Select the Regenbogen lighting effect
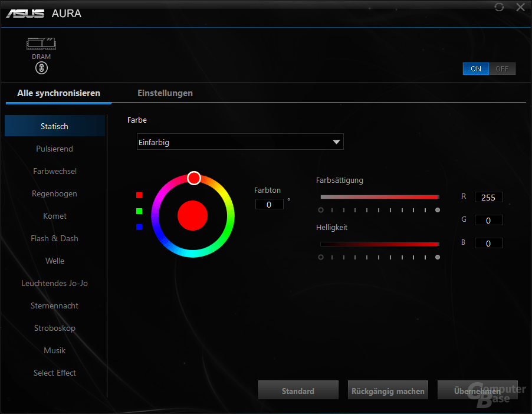Viewport: 532px width, 414px height. (x=54, y=193)
